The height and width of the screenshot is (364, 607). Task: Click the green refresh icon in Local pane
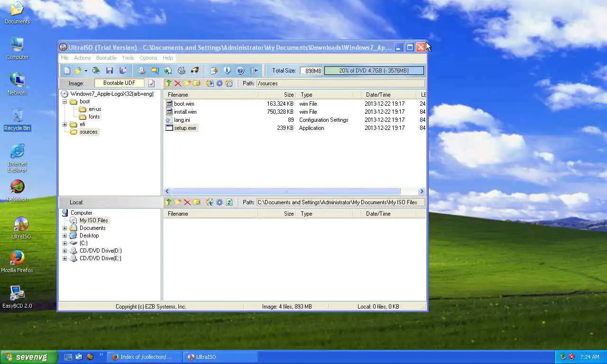pyautogui.click(x=229, y=202)
